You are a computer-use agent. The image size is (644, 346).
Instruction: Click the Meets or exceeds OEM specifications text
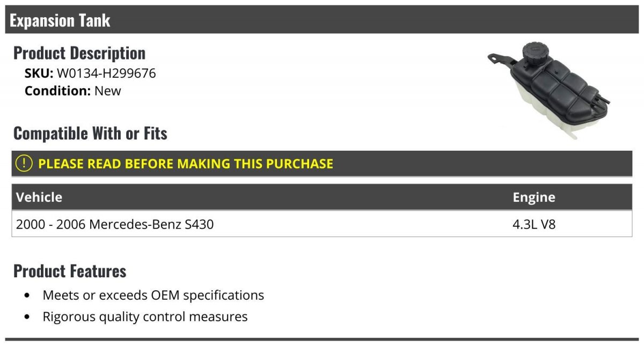153,295
